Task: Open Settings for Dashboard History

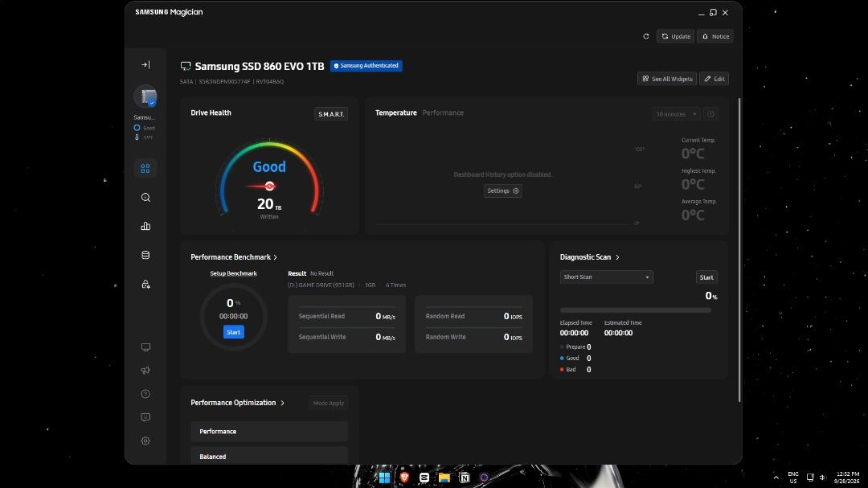Action: (x=502, y=191)
